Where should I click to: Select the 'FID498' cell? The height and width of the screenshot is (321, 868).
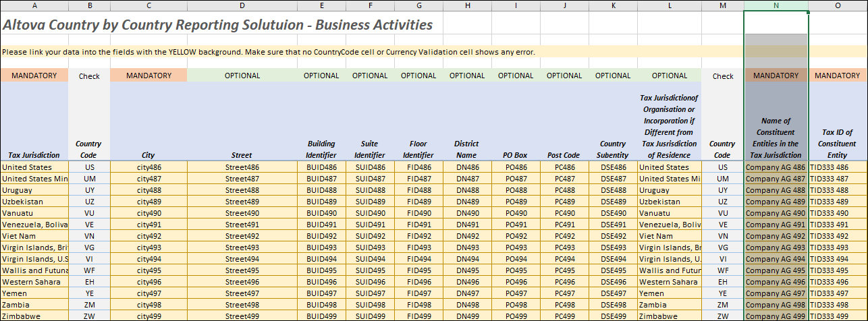[418, 305]
